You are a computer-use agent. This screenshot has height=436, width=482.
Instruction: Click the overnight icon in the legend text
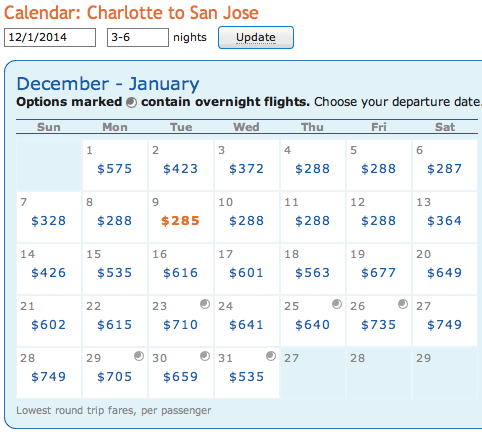coord(132,103)
